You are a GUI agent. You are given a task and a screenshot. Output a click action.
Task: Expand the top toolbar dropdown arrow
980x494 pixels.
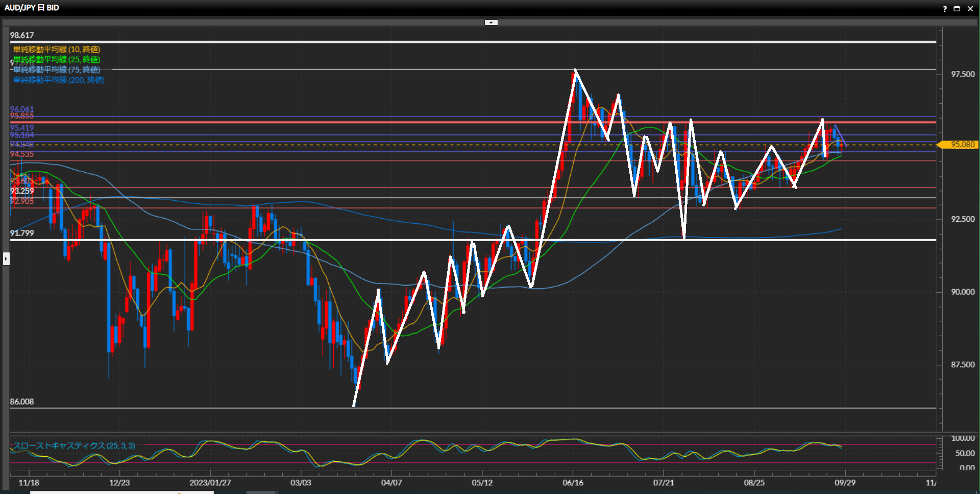[491, 22]
